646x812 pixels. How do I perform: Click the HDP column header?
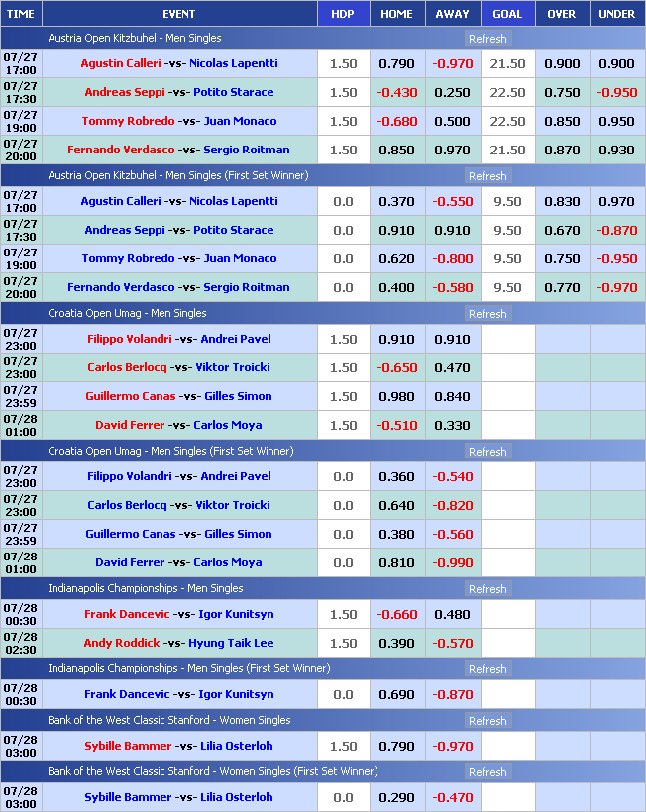click(343, 14)
